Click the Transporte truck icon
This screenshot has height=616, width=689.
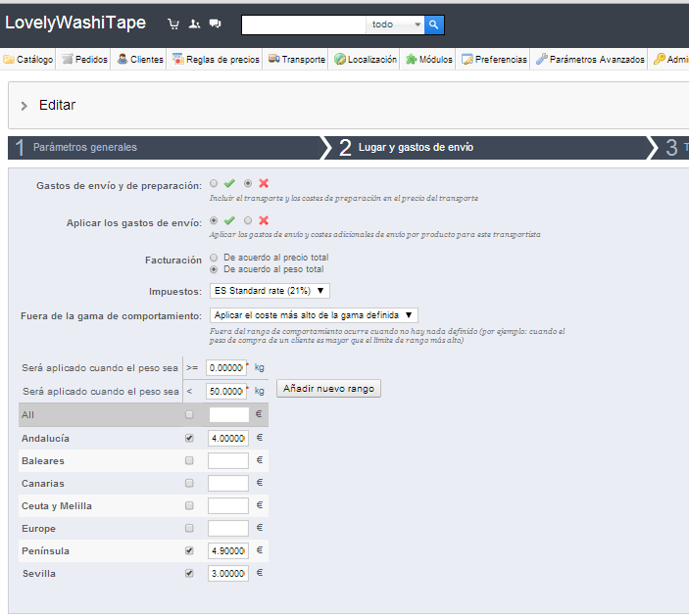[x=274, y=59]
